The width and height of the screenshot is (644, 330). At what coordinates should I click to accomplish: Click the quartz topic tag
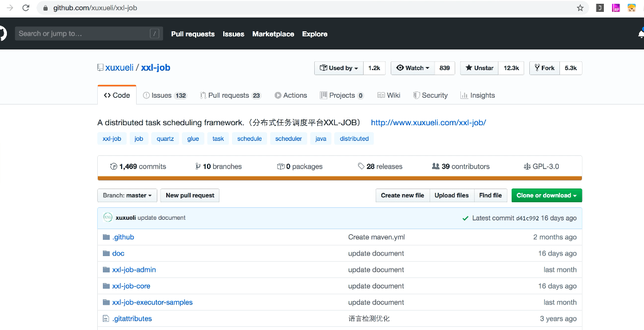coord(165,138)
